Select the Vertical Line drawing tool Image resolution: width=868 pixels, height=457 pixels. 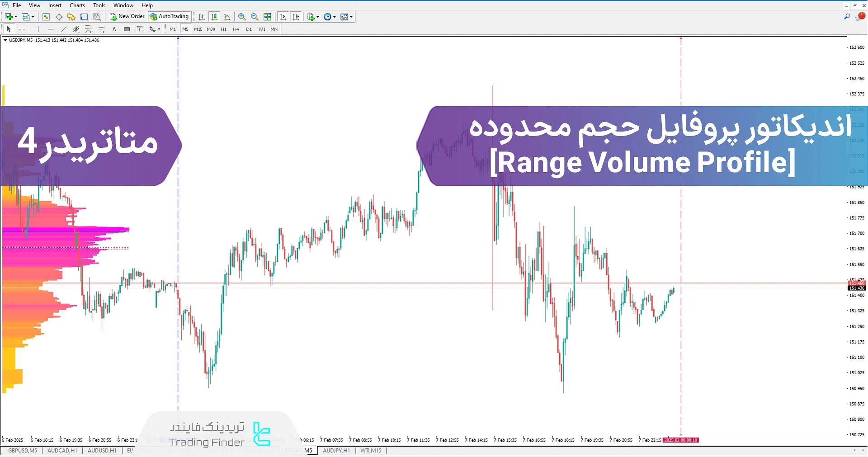click(38, 29)
